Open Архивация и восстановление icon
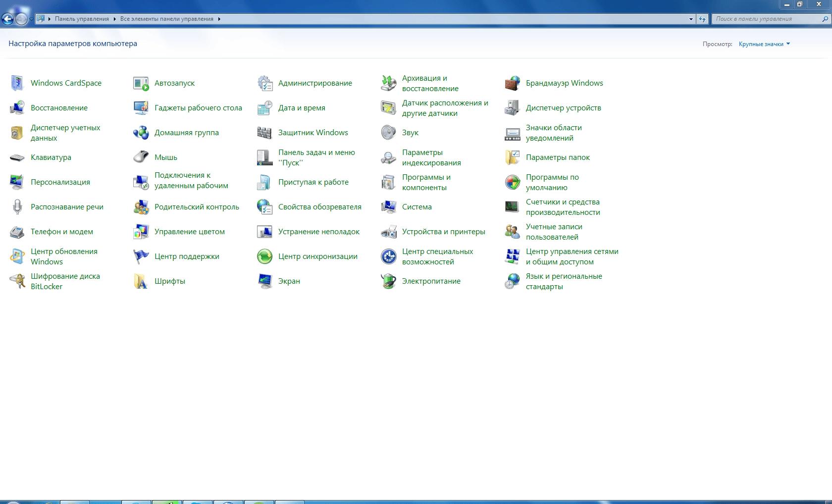Viewport: 832px width, 504px height. (389, 83)
